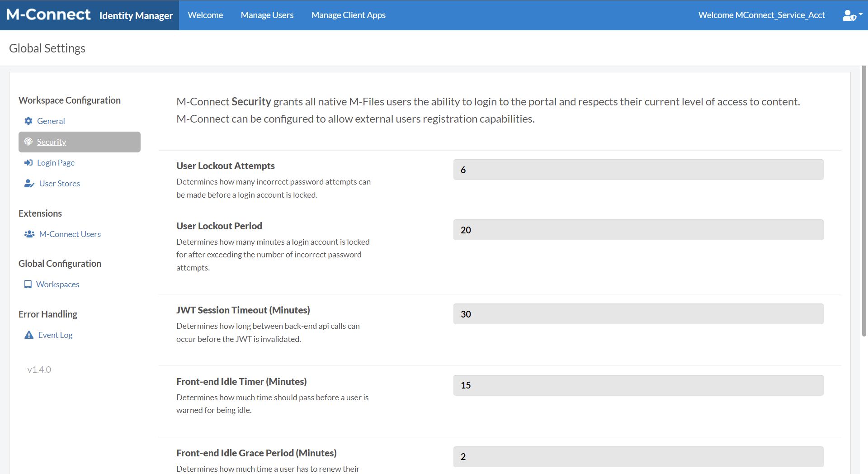
Task: Click the Event Log warning icon
Action: pos(29,335)
